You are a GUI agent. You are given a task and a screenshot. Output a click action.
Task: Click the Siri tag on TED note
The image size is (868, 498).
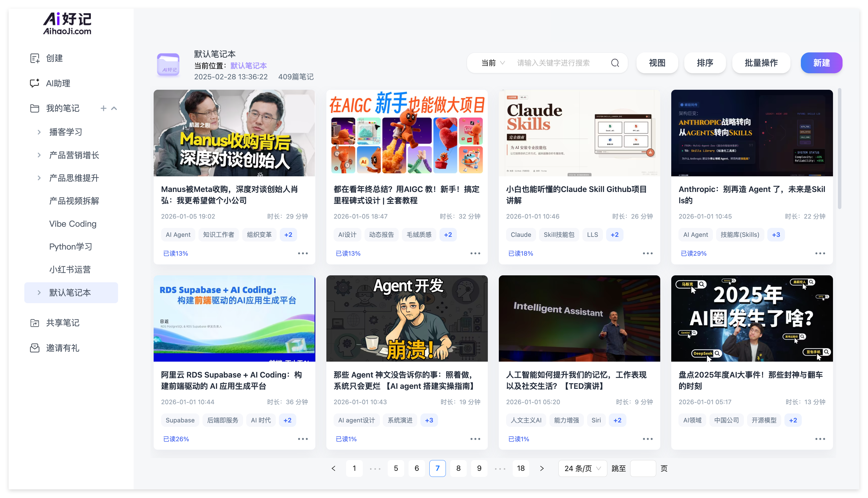pyautogui.click(x=596, y=420)
